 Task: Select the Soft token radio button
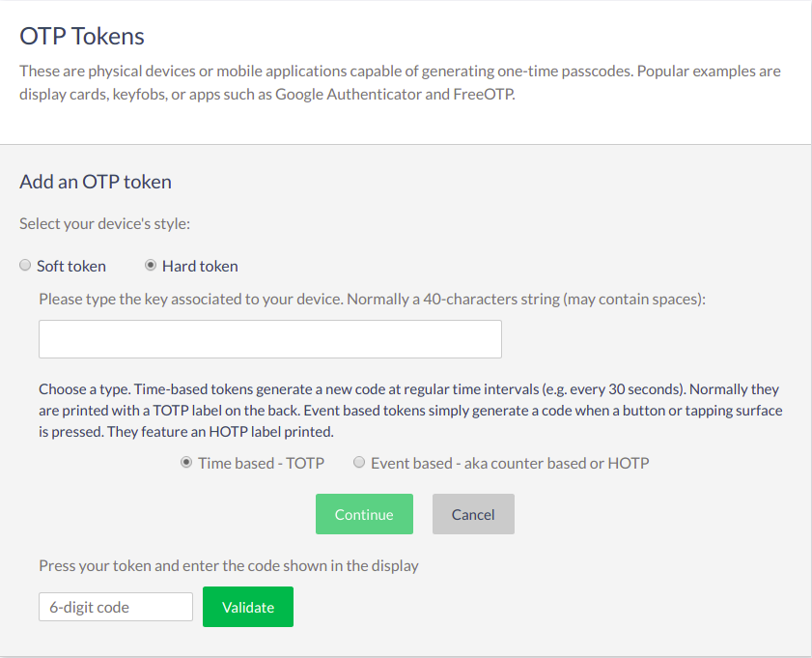point(25,266)
